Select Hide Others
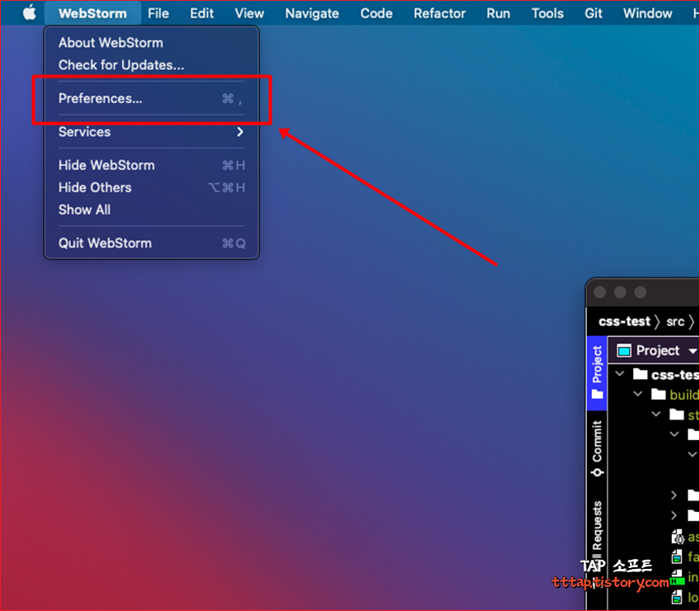The width and height of the screenshot is (700, 611). 151,187
